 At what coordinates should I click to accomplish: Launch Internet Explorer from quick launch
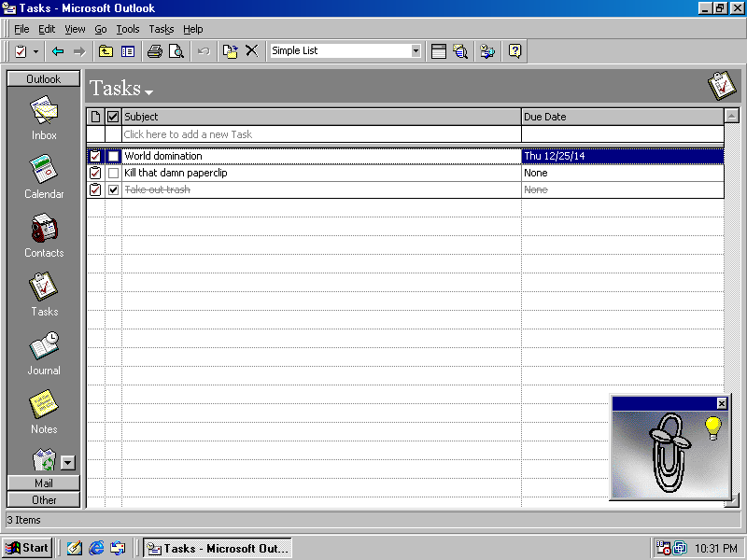pos(96,548)
